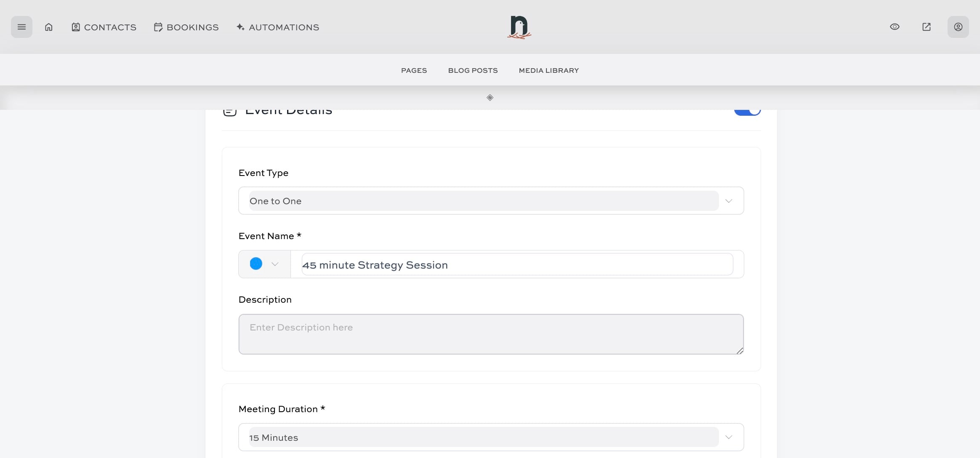Click the preview eye icon
The height and width of the screenshot is (458, 980).
[x=895, y=27]
